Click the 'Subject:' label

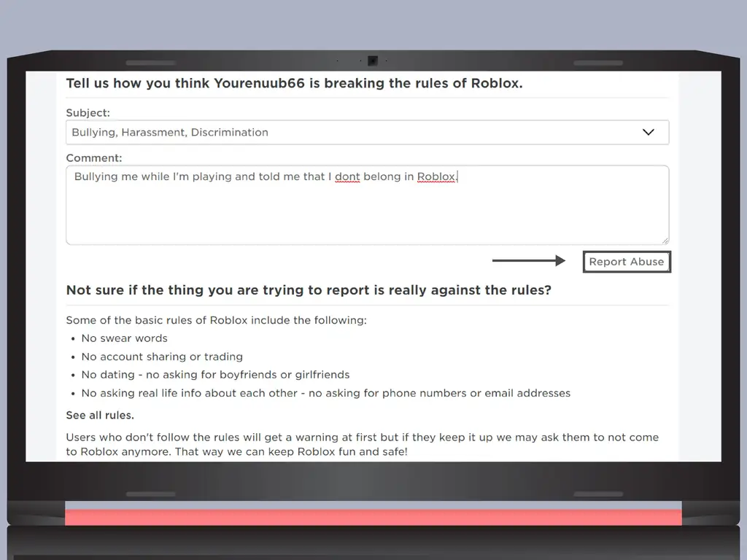[88, 113]
